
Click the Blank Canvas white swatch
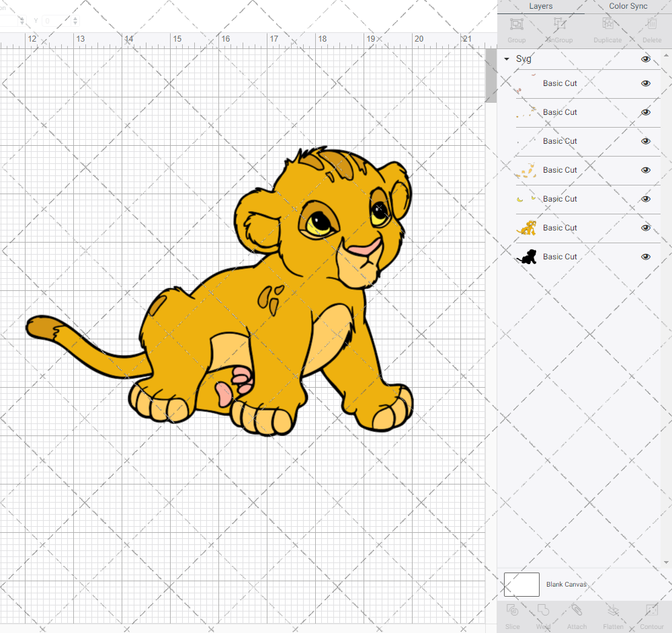tap(521, 585)
